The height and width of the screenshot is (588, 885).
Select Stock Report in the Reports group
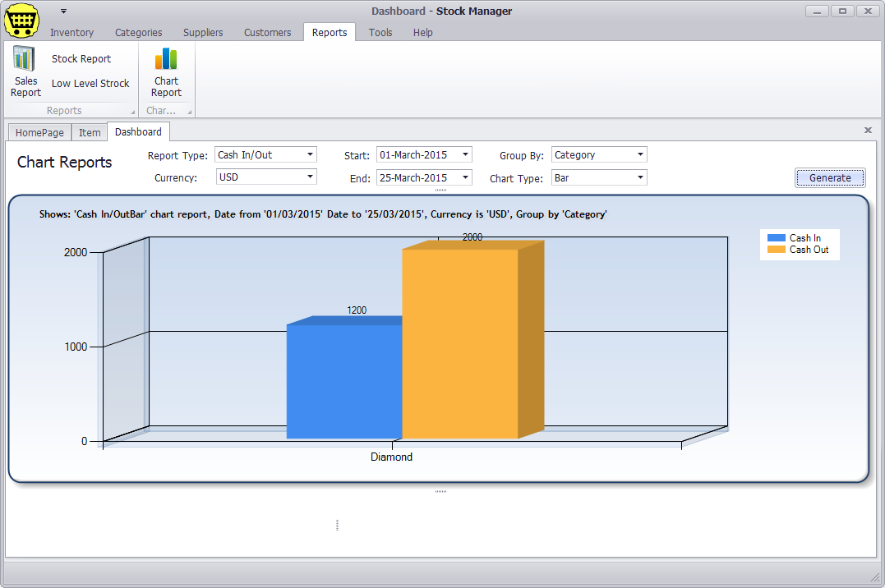click(81, 58)
